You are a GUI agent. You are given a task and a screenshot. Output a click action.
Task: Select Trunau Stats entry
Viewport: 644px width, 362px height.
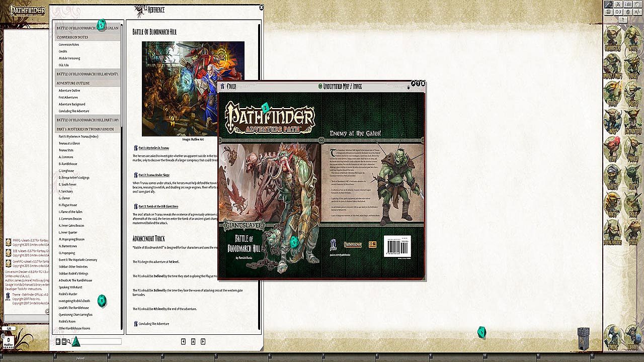66,150
